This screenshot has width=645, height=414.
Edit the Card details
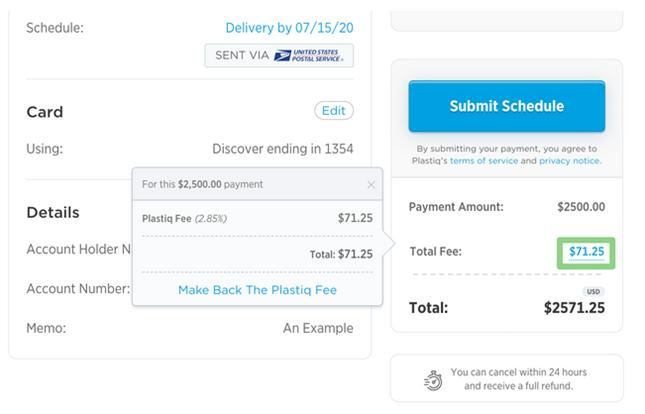tap(333, 111)
